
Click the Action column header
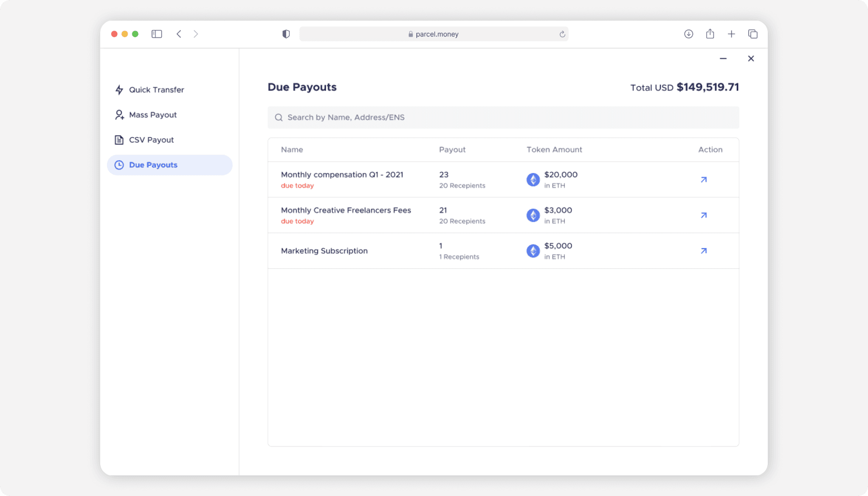[710, 150]
